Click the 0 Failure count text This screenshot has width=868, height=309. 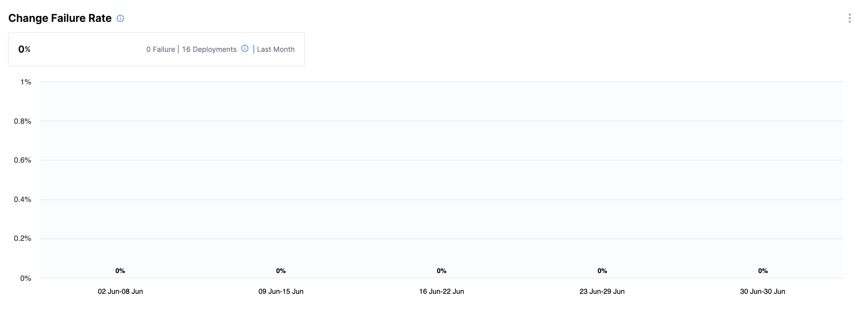160,49
